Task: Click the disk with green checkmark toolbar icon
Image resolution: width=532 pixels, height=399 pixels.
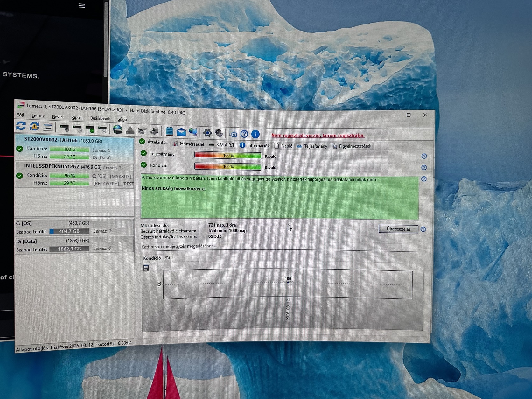Action: 90,129
